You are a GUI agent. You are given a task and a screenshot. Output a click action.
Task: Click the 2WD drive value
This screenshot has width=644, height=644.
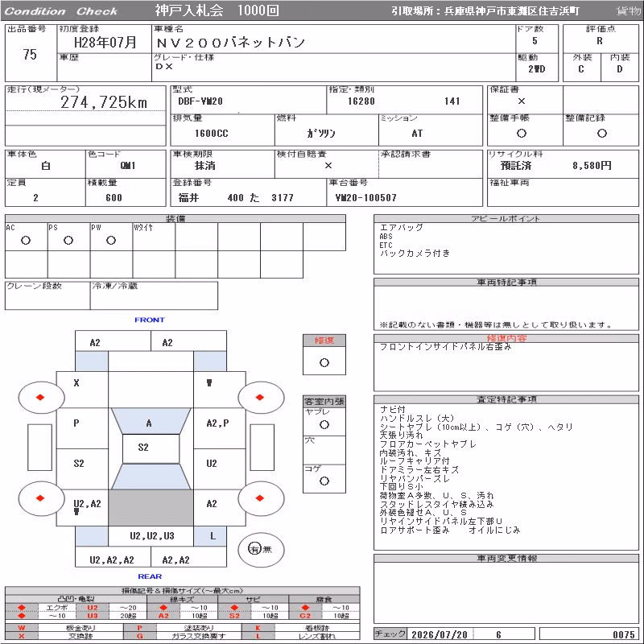[537, 69]
